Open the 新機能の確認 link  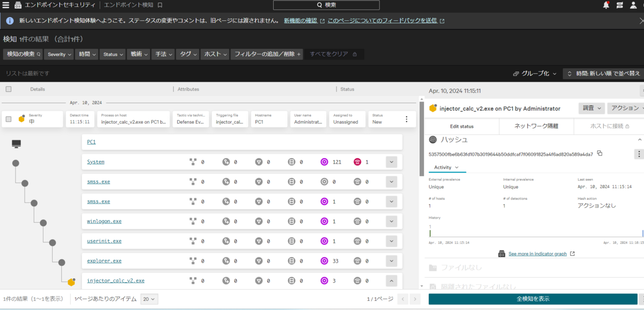tap(304, 21)
